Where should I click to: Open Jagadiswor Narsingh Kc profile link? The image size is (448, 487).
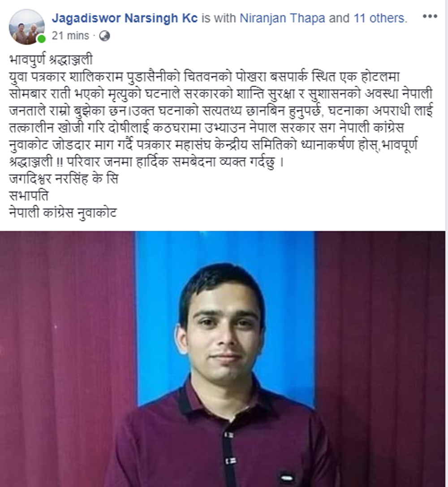pyautogui.click(x=125, y=18)
